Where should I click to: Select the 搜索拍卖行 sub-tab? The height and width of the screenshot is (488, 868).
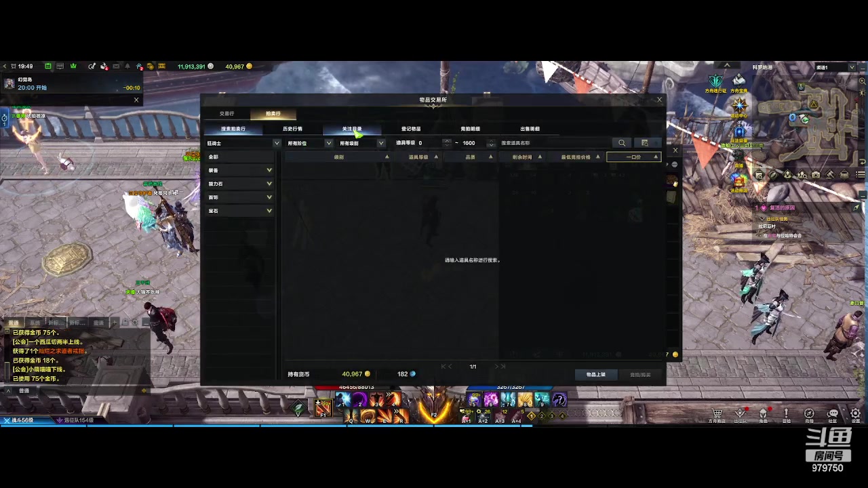click(233, 129)
